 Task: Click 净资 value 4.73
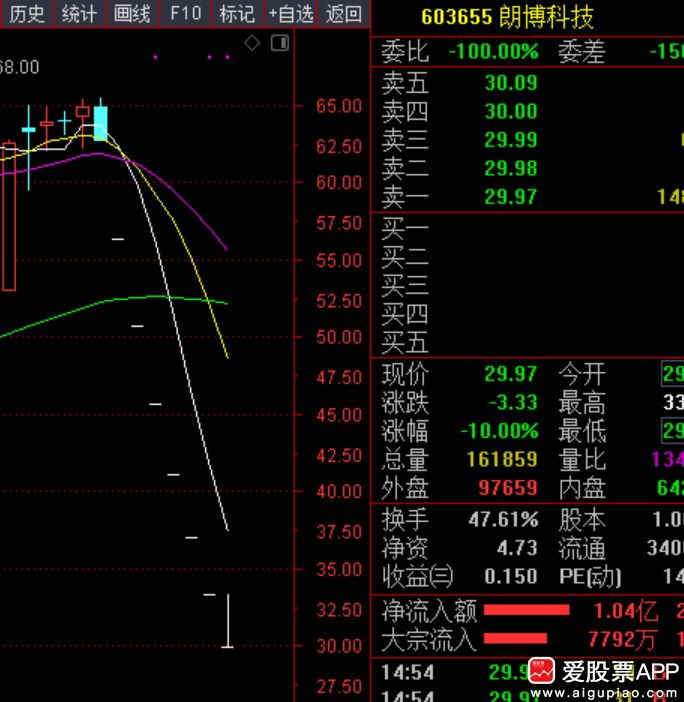517,548
